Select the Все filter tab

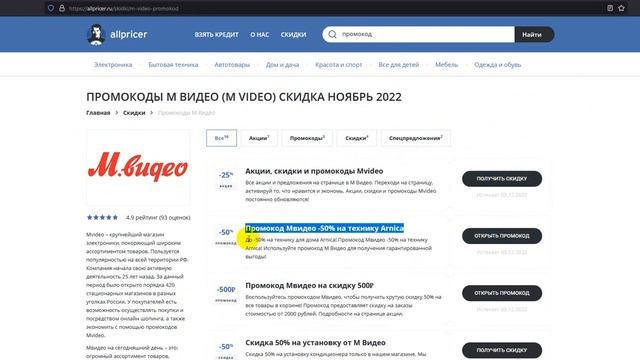[x=221, y=138]
